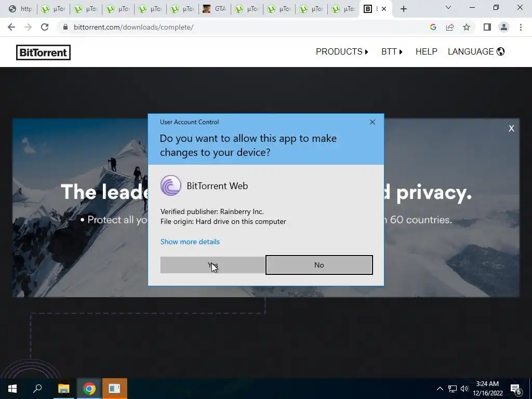Reload the page
532x399 pixels.
tap(45, 27)
